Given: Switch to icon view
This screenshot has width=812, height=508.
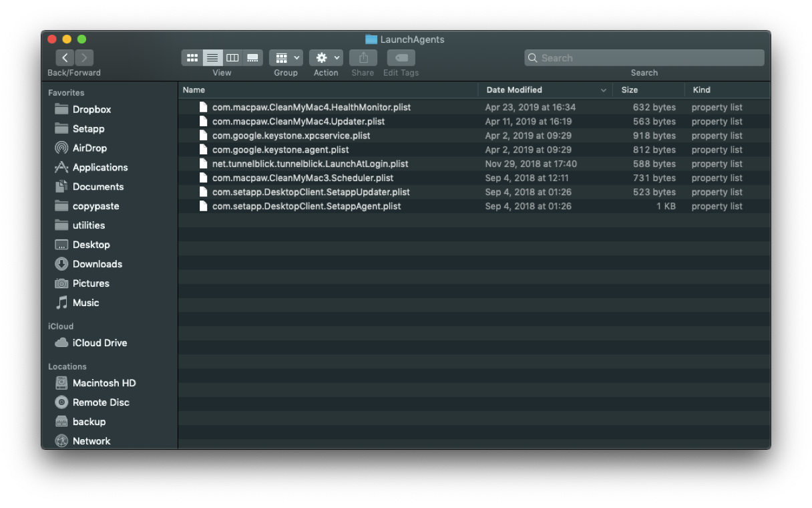Looking at the screenshot, I should point(192,58).
